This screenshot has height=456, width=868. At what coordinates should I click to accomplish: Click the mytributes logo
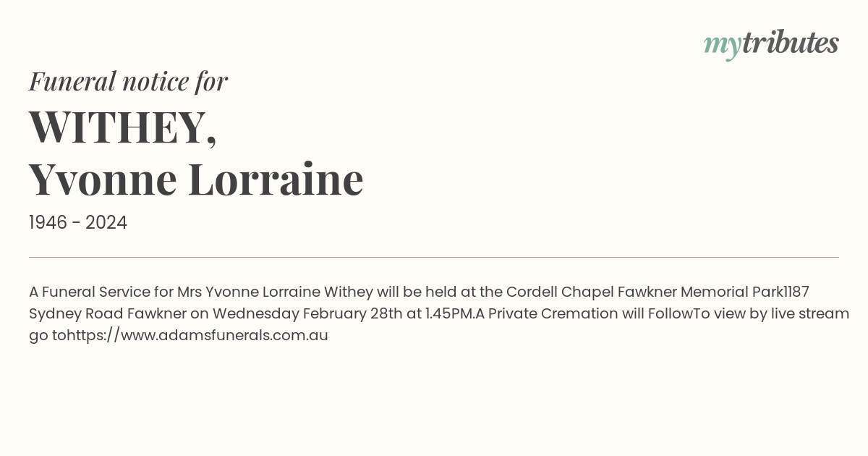771,44
